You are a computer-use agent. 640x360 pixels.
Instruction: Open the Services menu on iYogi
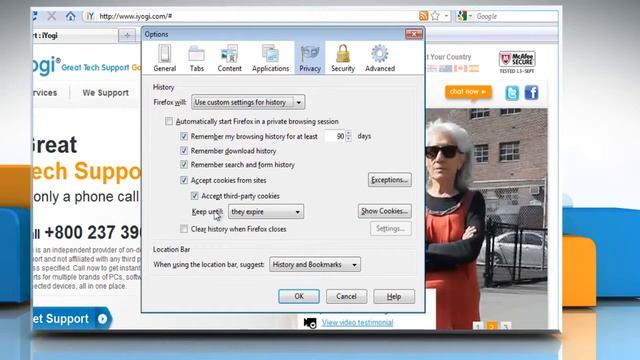(45, 93)
